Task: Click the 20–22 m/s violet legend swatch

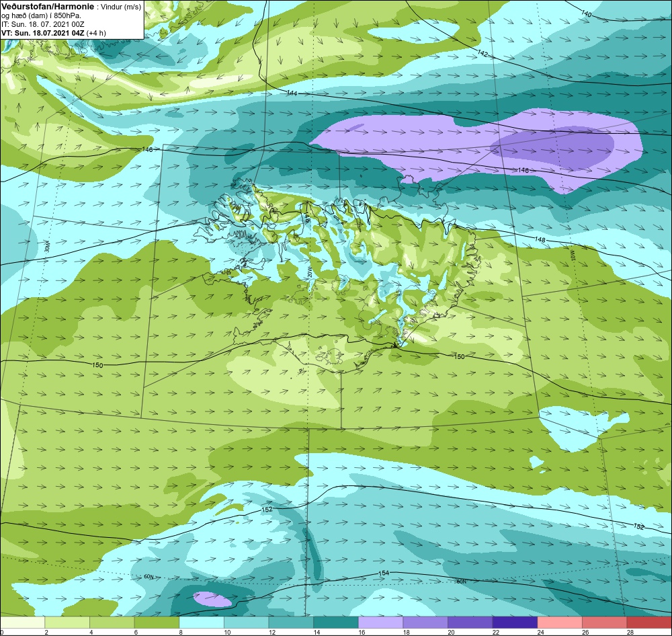Action: [470, 623]
